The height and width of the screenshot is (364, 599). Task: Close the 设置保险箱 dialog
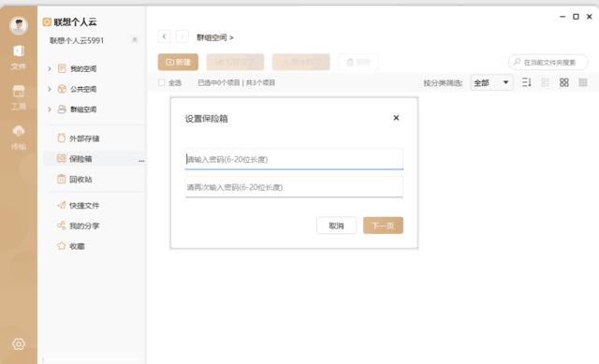396,118
